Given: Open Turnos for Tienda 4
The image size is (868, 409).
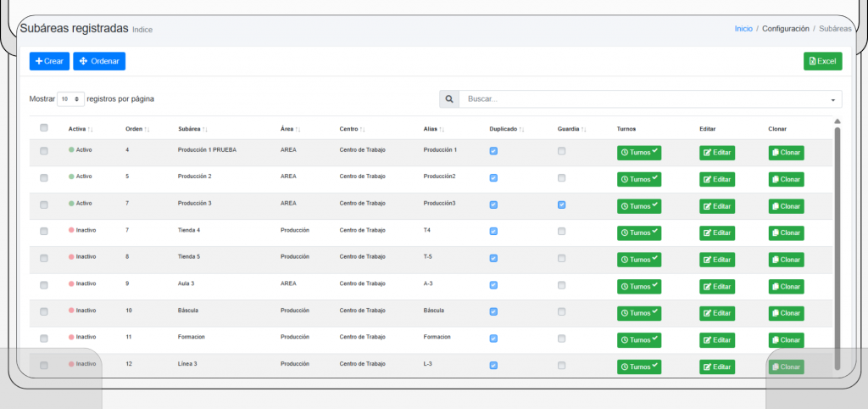Looking at the screenshot, I should tap(639, 233).
